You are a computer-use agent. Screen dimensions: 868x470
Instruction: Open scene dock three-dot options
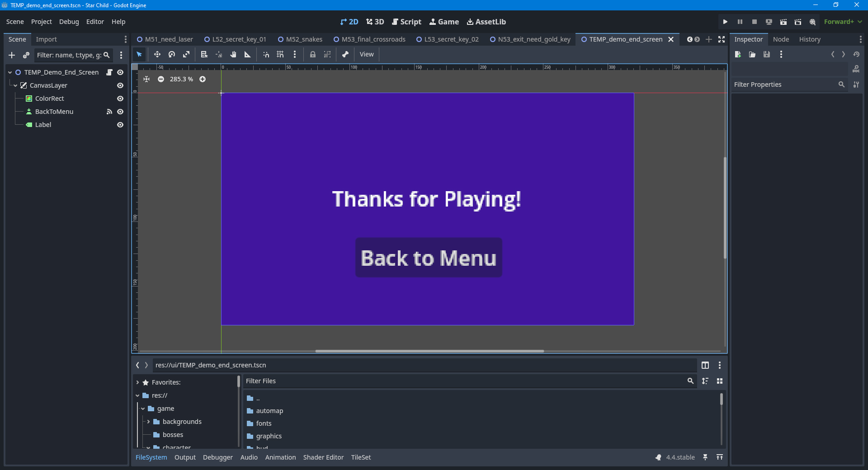(121, 55)
